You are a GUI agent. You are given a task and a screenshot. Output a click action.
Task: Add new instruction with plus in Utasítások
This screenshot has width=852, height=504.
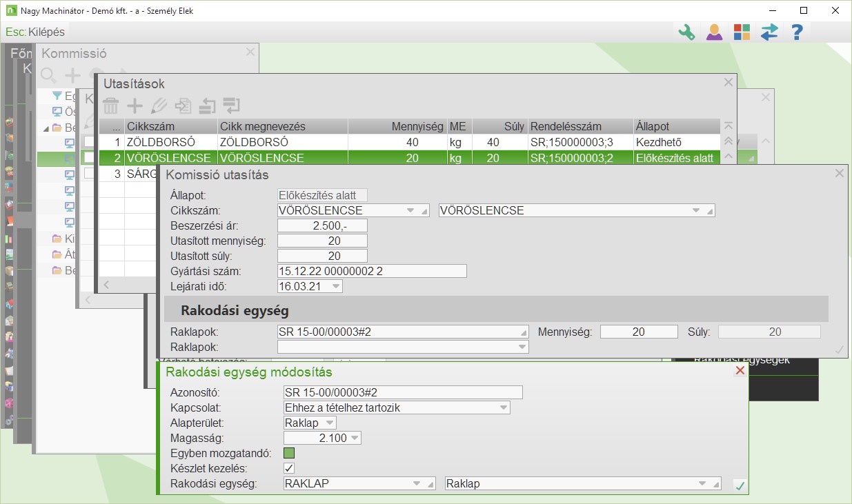pos(135,105)
